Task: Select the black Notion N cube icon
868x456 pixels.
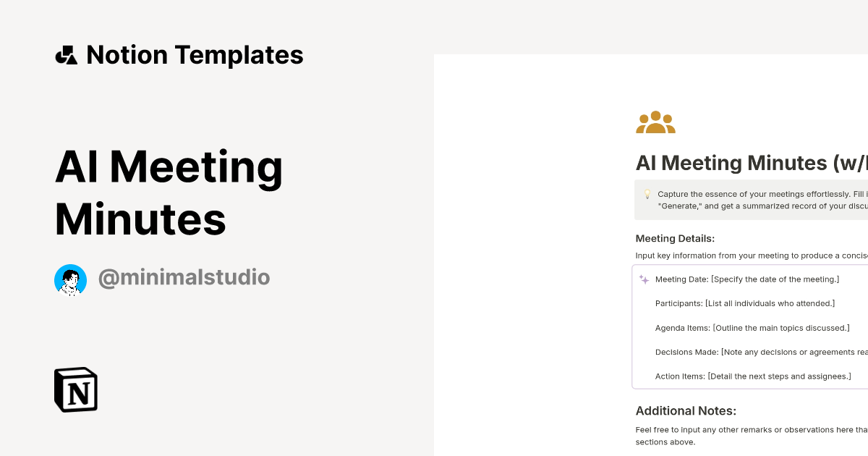Action: [x=75, y=389]
